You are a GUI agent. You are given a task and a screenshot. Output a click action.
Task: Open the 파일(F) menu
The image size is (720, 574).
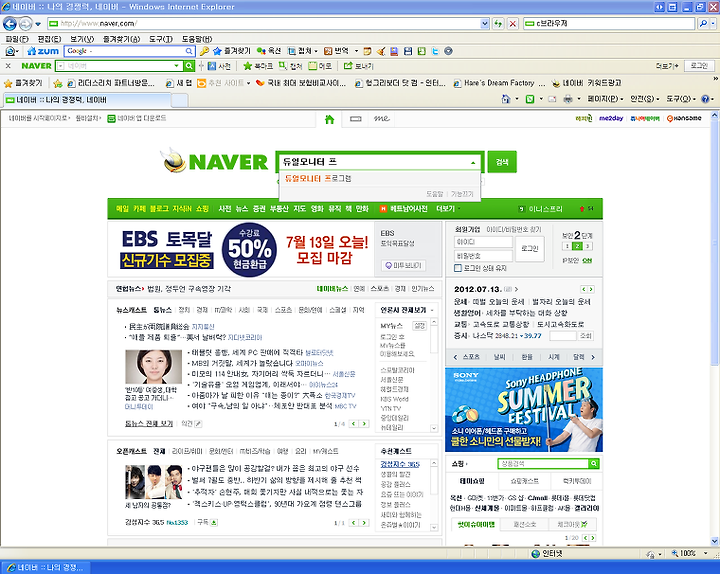point(17,39)
